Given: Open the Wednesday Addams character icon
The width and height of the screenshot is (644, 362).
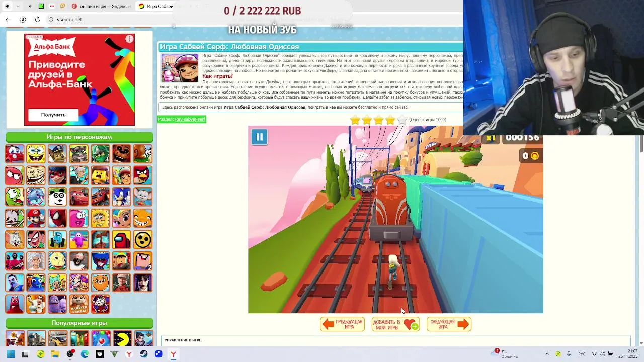Looking at the screenshot, I should (x=143, y=283).
